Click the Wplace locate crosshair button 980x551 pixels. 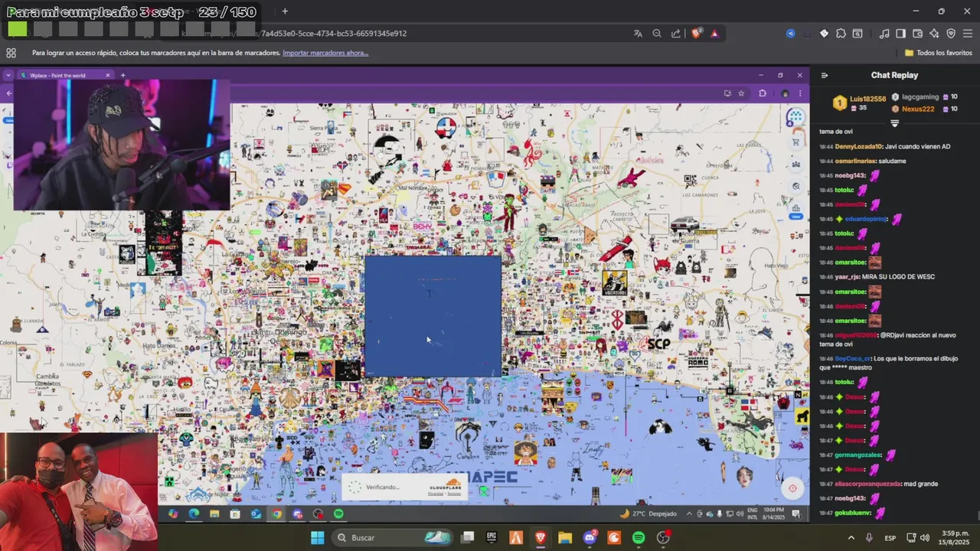coord(792,488)
